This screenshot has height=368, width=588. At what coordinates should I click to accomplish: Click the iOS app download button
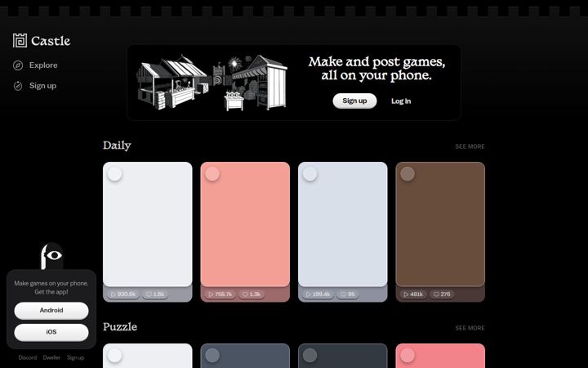click(x=51, y=332)
